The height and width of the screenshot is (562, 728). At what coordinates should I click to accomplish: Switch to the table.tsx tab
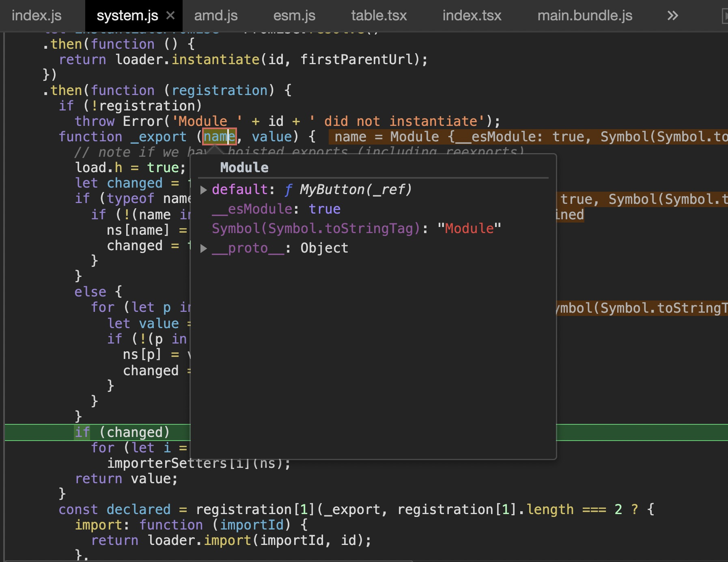point(379,15)
